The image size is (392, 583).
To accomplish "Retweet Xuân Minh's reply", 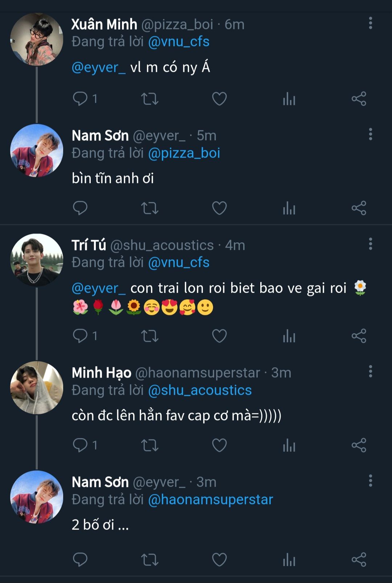I will coord(150,98).
